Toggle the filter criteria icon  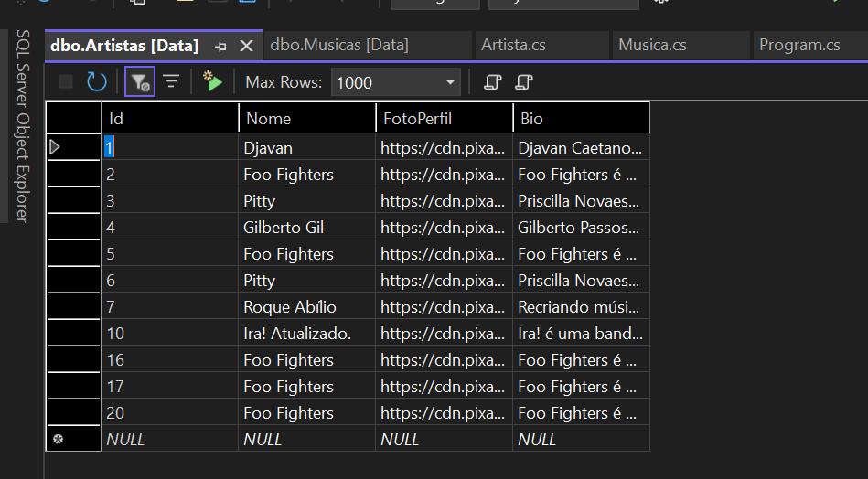pos(140,82)
